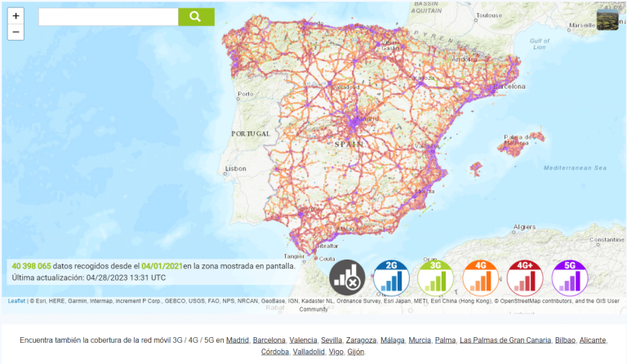Image resolution: width=627 pixels, height=364 pixels.
Task: Open Sevilla coverage link
Action: point(331,340)
